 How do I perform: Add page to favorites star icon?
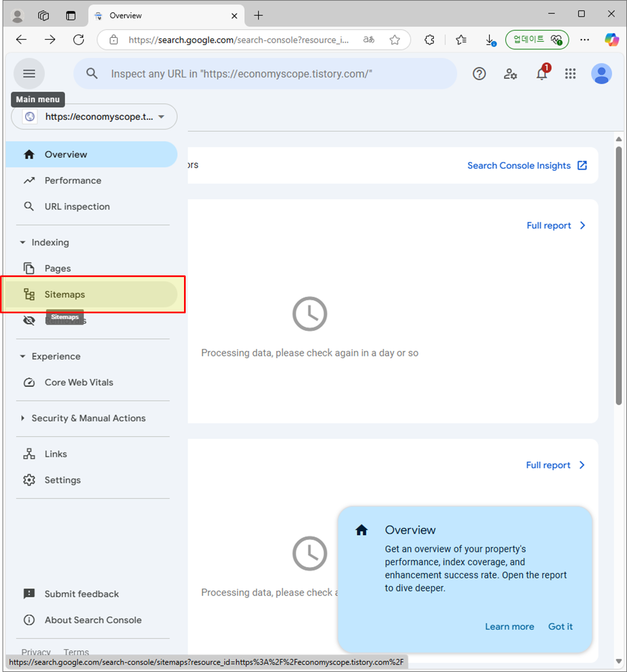tap(395, 40)
